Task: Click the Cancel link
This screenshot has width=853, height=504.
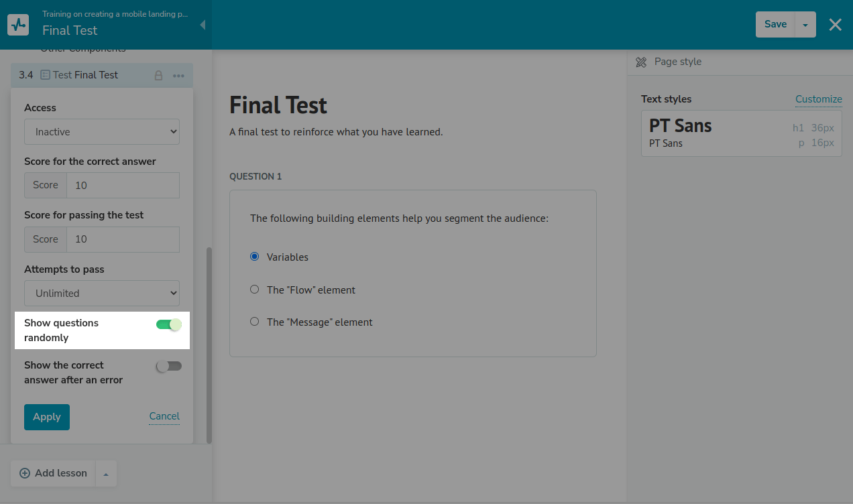Action: click(164, 416)
